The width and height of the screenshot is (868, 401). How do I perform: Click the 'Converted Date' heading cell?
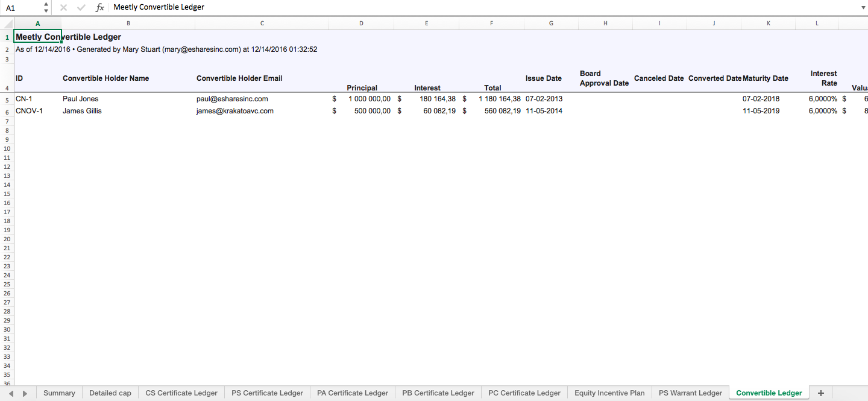point(714,78)
